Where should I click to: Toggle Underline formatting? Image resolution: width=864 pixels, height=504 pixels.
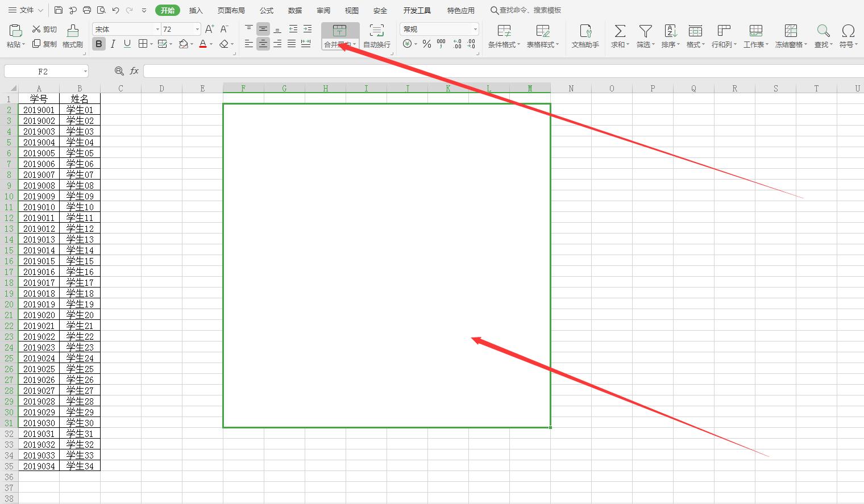[127, 44]
